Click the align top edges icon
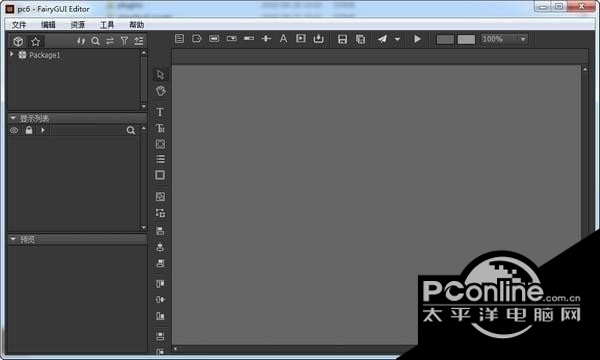The image size is (600, 360). pyautogui.click(x=160, y=284)
